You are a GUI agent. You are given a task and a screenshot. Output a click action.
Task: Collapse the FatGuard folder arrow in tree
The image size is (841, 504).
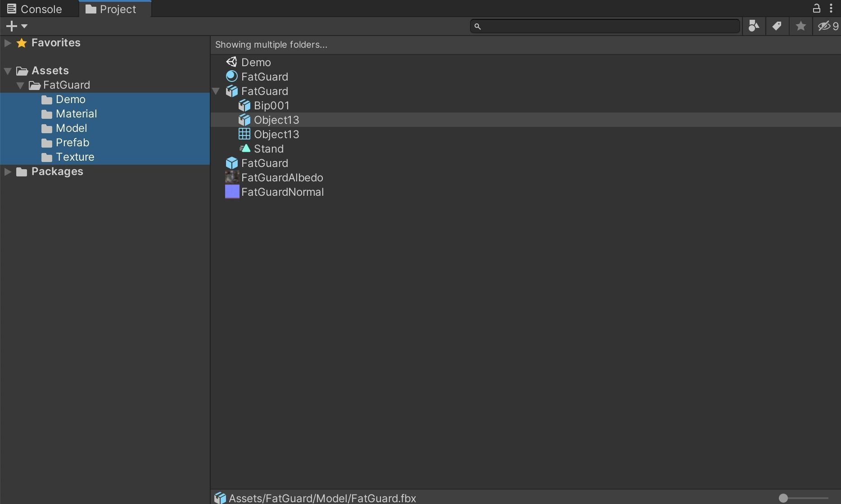[x=20, y=85]
